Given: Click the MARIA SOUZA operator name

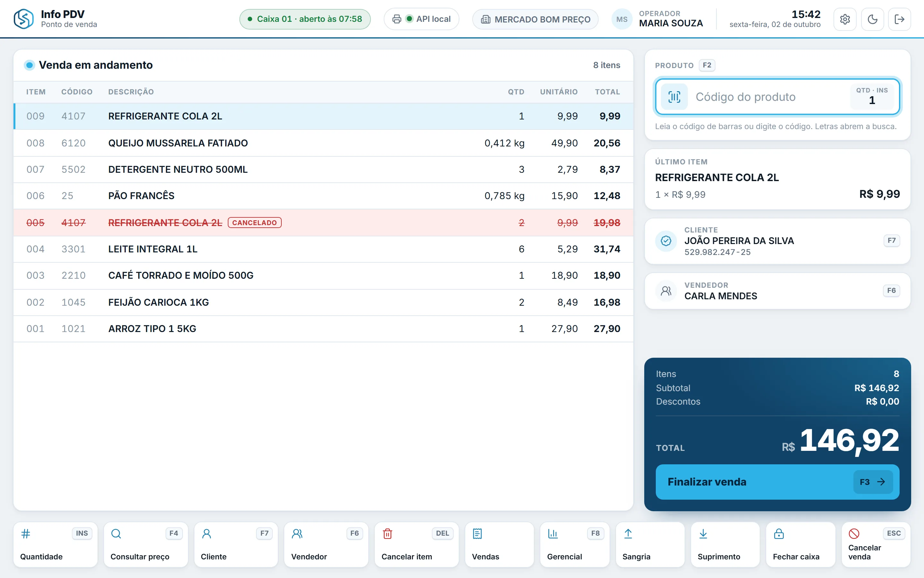Looking at the screenshot, I should coord(671,23).
